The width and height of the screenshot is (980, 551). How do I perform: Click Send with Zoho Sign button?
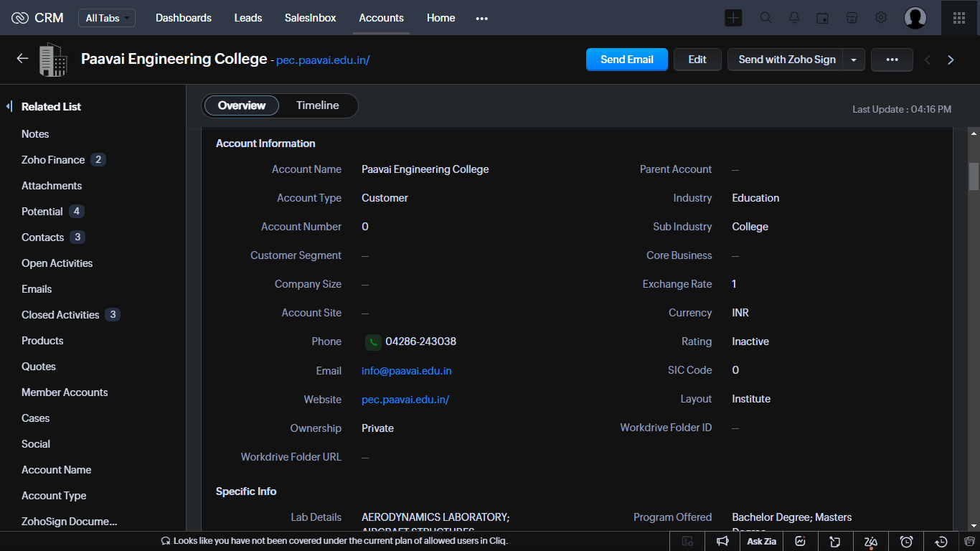coord(787,60)
